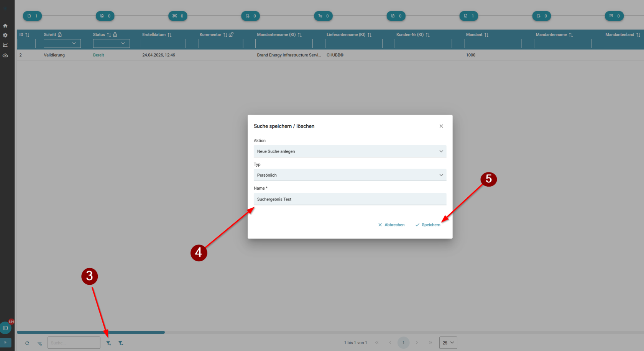644x351 pixels.
Task: Click the Kunden-Nr (KI) filter field
Action: coord(423,43)
